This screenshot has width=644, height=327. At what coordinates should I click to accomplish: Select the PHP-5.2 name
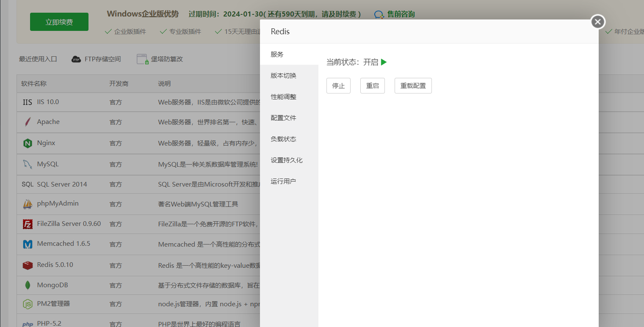pyautogui.click(x=49, y=324)
